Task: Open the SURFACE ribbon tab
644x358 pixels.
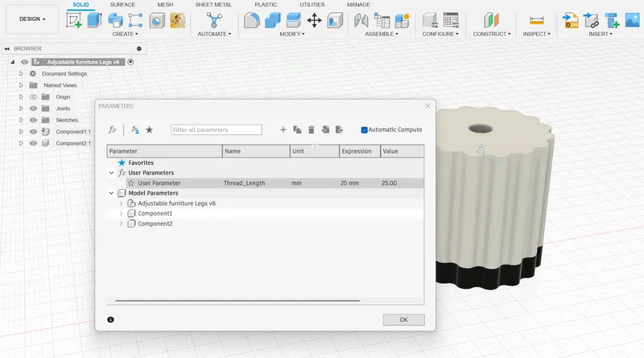Action: click(122, 5)
